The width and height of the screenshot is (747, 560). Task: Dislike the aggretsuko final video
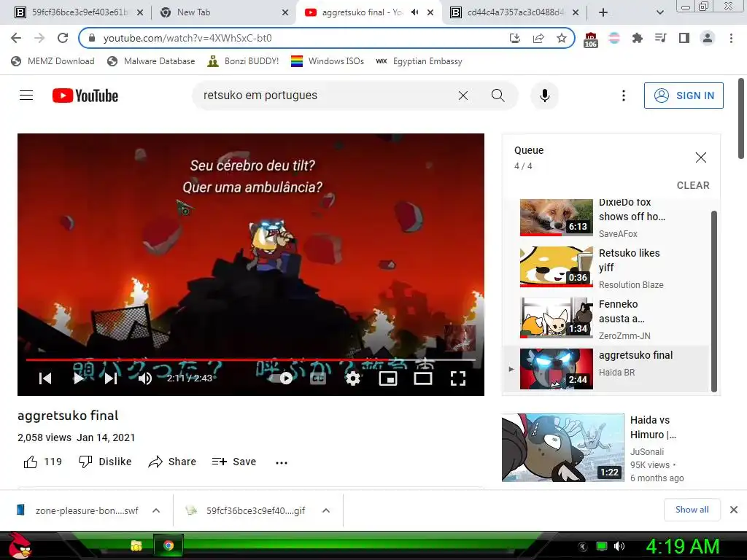click(105, 462)
